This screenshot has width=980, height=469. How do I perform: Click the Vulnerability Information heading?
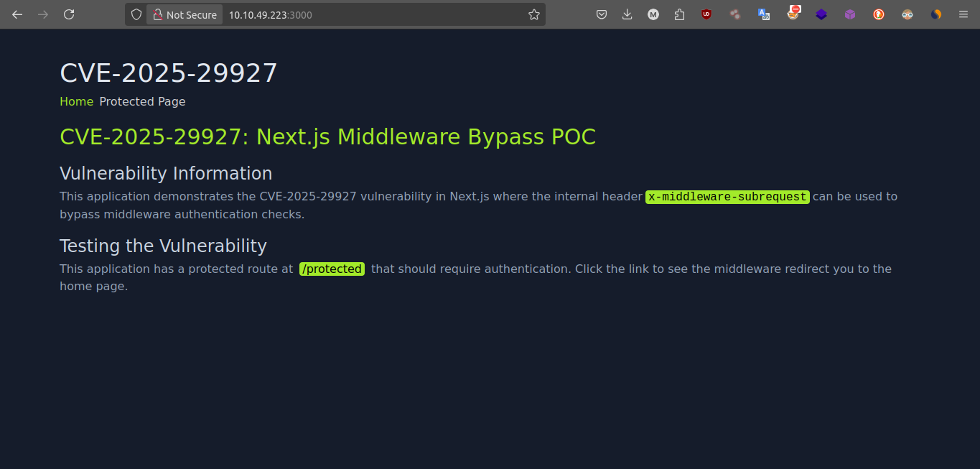(x=166, y=173)
